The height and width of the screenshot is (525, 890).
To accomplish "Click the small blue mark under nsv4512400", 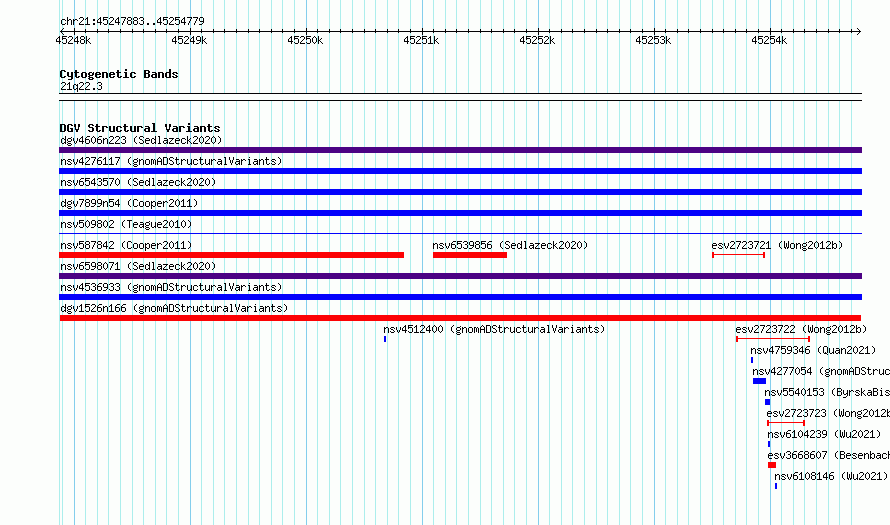I will point(385,339).
